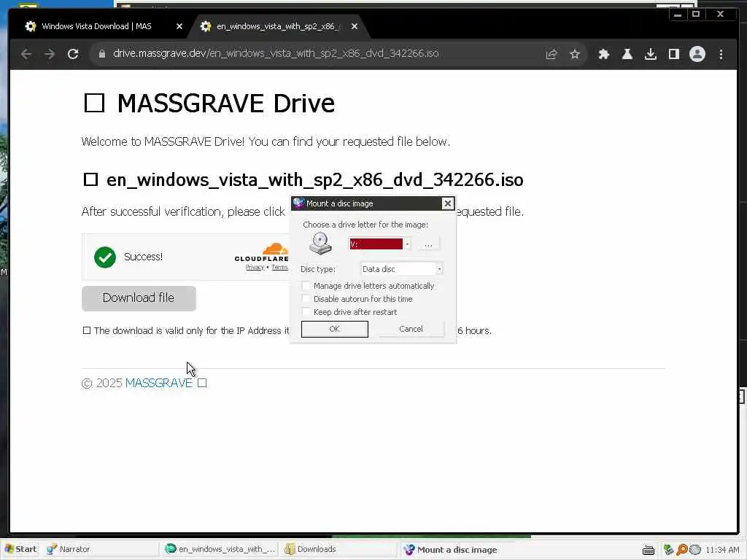Click the green Success checkmark
747x560 pixels.
pyautogui.click(x=105, y=257)
